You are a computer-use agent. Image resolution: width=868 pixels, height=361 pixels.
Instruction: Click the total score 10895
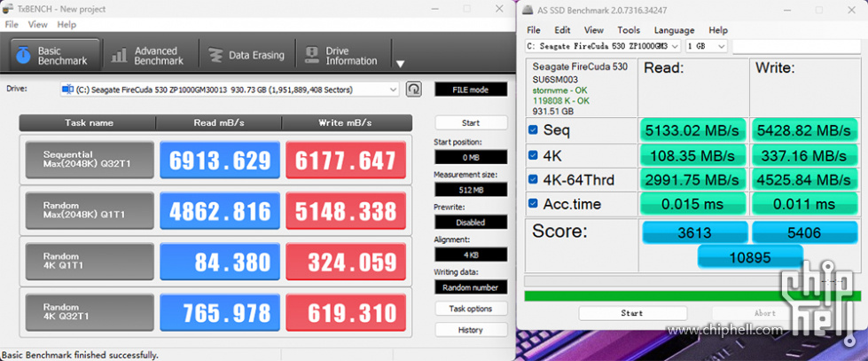point(750,256)
